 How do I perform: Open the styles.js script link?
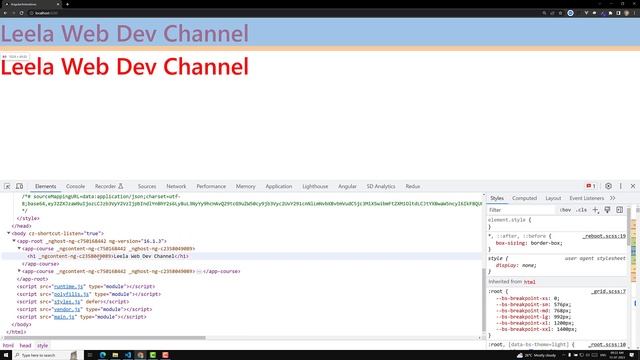click(x=67, y=302)
